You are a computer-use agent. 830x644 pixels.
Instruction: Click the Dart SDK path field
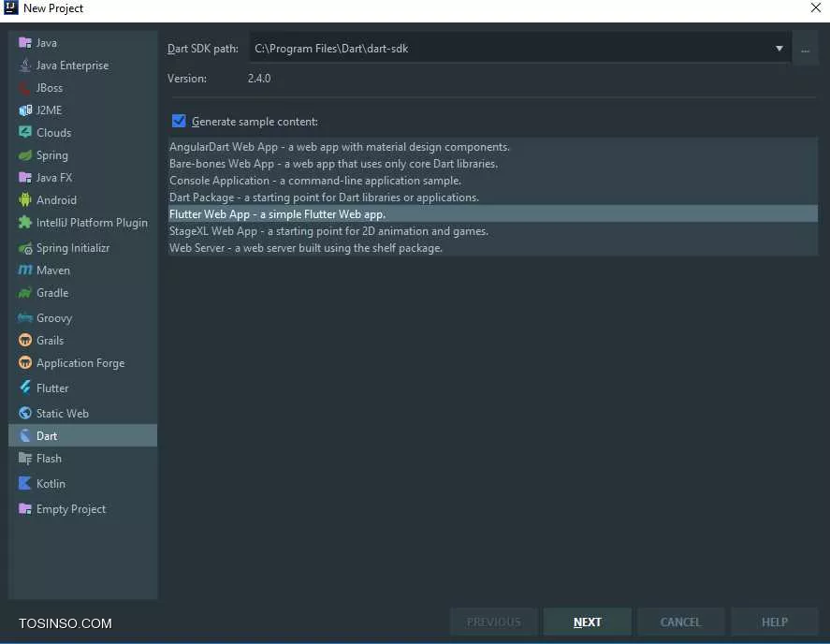[x=520, y=48]
